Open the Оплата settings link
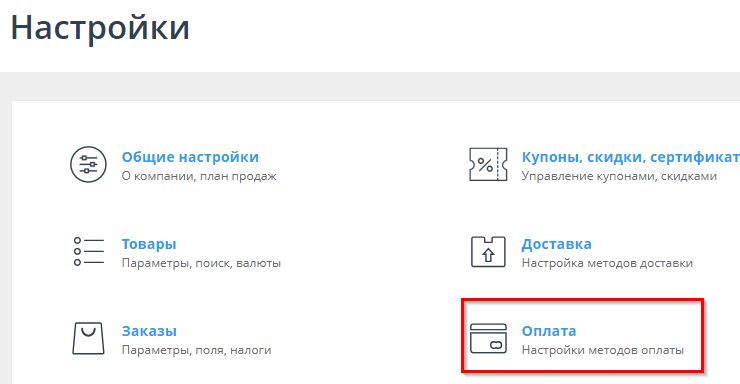This screenshot has width=740, height=384. (549, 331)
